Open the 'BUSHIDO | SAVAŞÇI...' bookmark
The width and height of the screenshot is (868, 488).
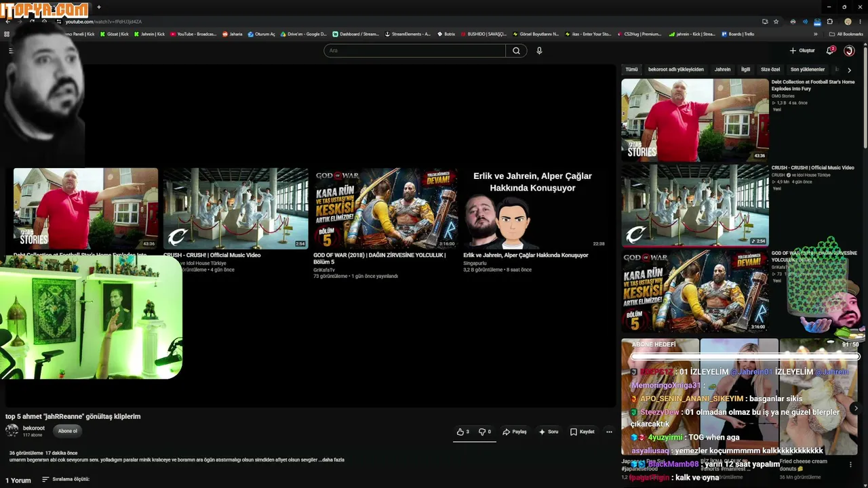[484, 34]
